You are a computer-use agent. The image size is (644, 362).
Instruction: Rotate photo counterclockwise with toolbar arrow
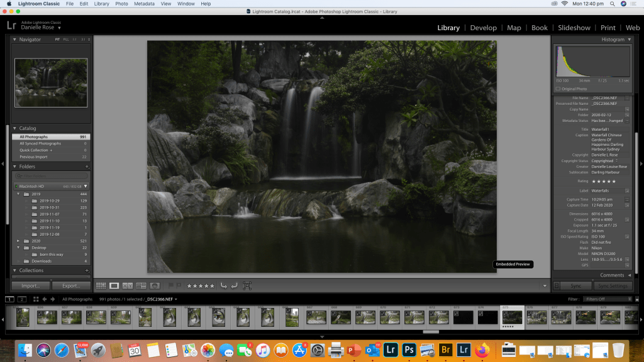coord(223,286)
